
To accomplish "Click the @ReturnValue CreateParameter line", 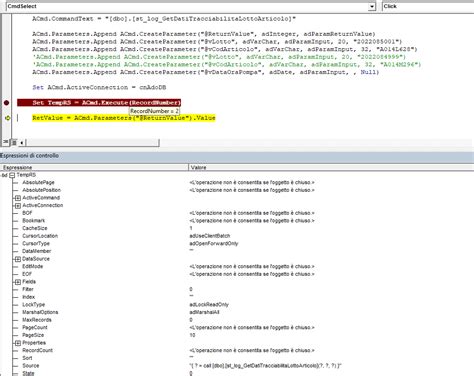I will [x=204, y=34].
